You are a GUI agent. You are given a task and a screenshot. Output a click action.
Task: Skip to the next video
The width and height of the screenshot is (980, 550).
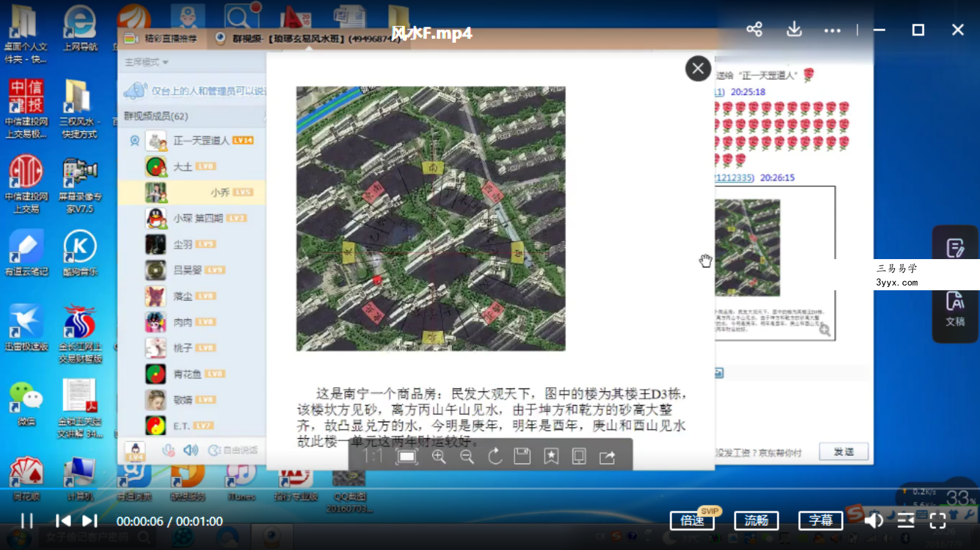click(90, 521)
